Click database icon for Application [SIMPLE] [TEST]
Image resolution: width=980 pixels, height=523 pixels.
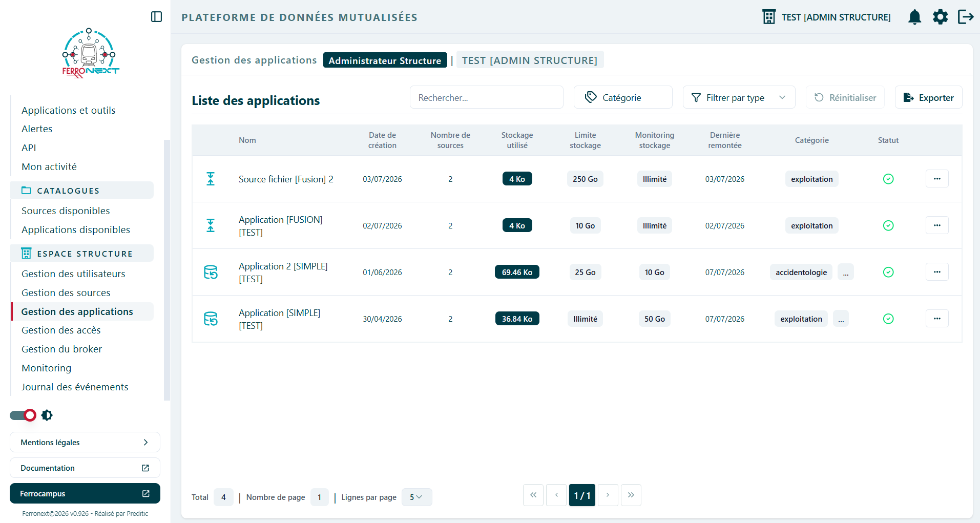(x=211, y=319)
